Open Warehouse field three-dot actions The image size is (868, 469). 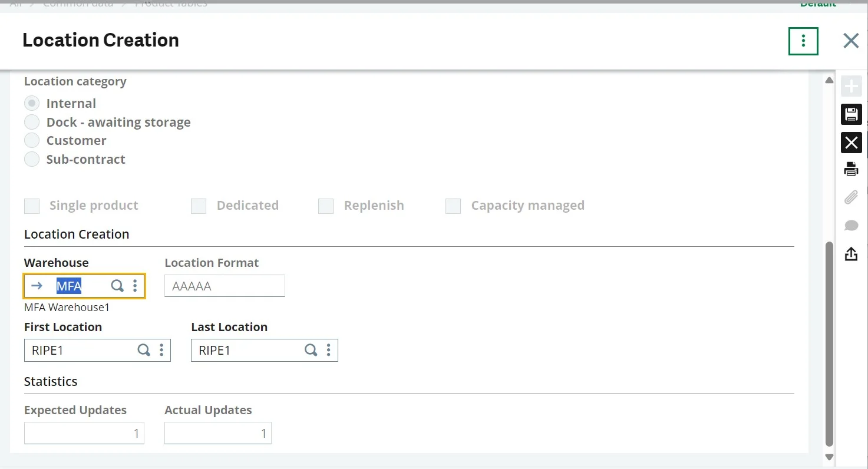(135, 286)
